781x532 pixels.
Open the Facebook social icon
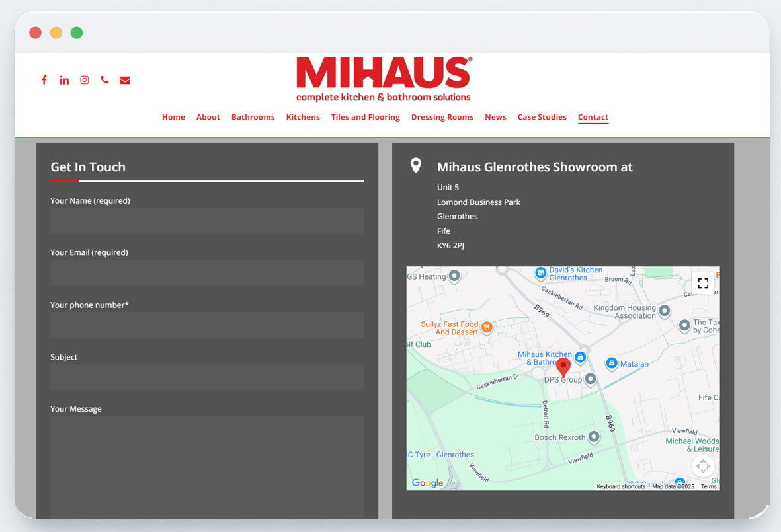click(x=44, y=80)
